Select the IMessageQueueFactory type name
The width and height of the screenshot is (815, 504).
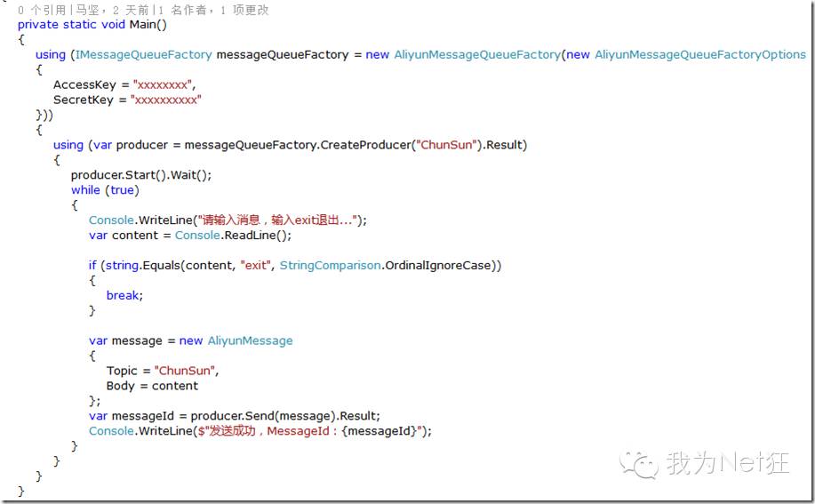click(x=143, y=54)
